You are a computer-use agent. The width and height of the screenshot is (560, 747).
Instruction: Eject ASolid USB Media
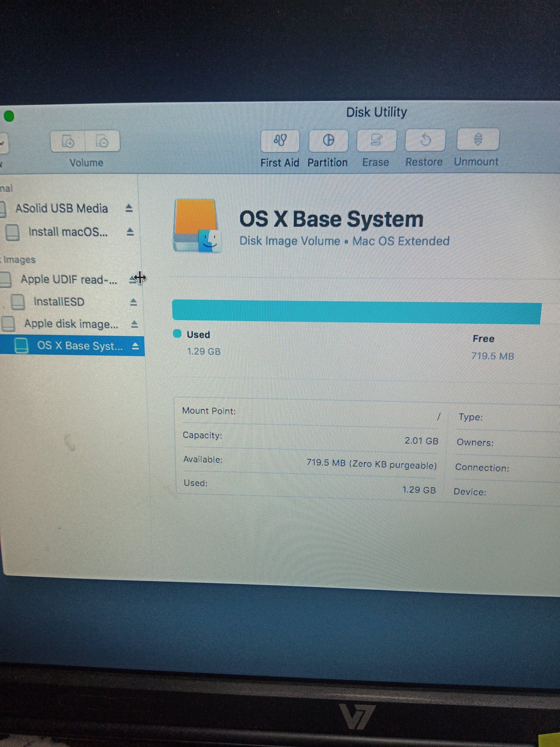point(129,208)
